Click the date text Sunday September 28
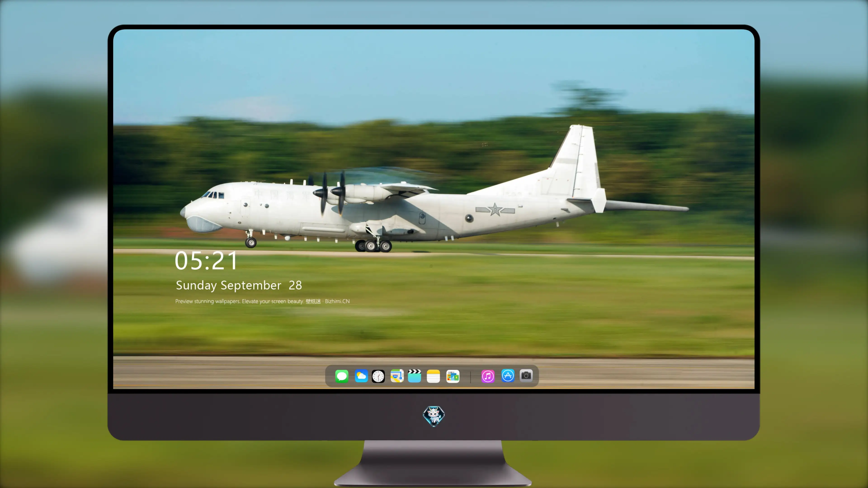 click(x=239, y=285)
